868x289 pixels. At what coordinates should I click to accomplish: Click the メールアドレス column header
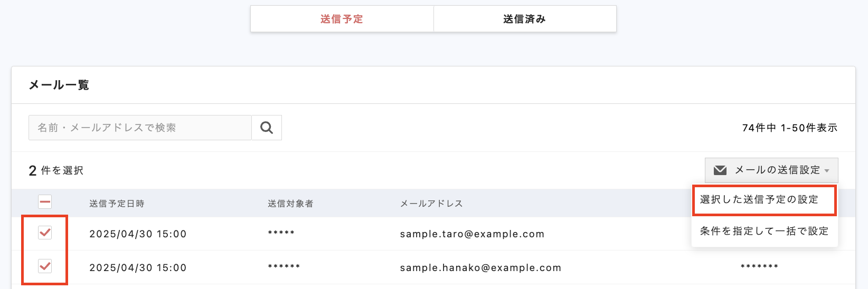431,204
